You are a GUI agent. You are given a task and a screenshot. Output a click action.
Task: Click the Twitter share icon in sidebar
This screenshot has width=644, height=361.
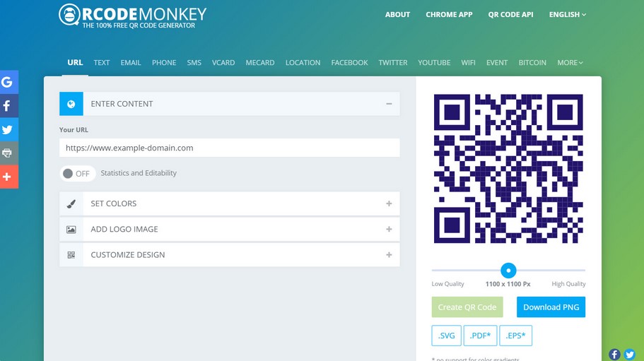point(8,129)
